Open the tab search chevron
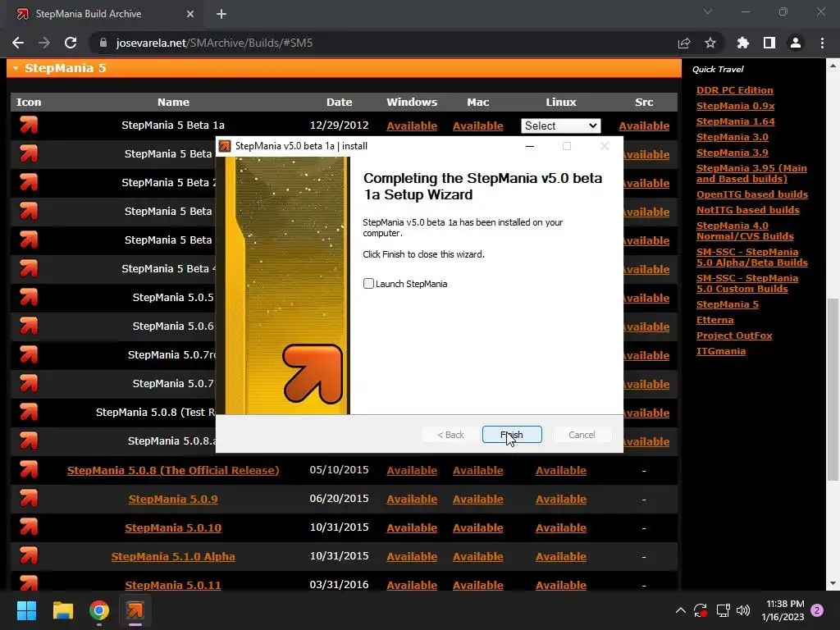 [708, 11]
